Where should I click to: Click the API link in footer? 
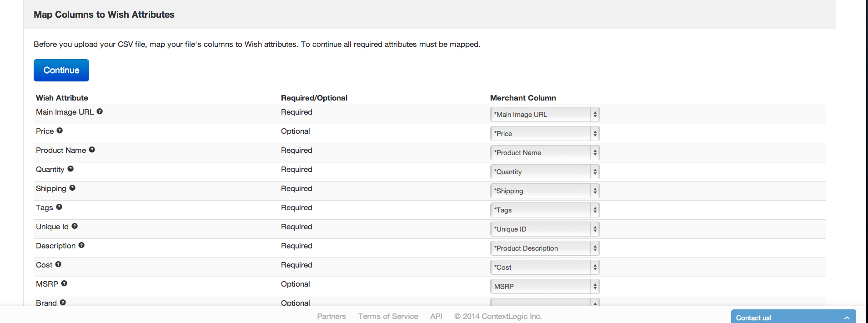(x=436, y=316)
